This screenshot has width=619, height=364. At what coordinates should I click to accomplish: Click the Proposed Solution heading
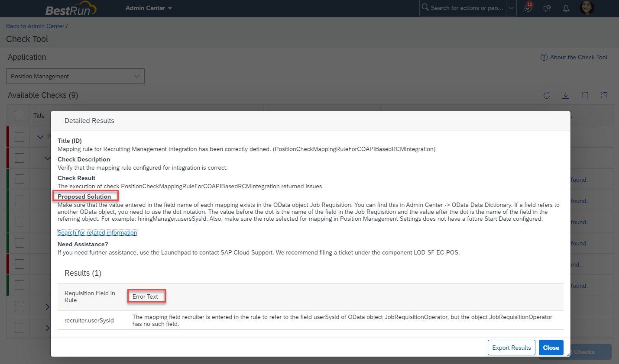click(x=84, y=196)
